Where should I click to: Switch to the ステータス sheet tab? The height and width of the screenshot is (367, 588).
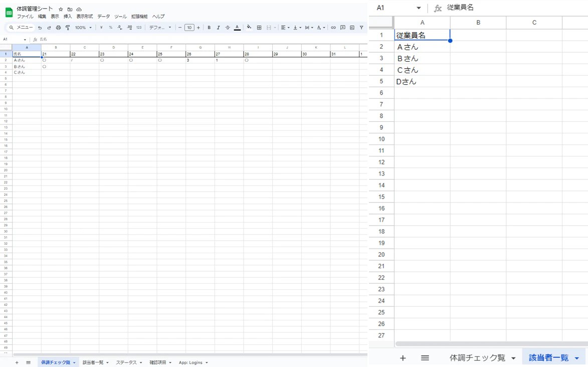(129, 362)
